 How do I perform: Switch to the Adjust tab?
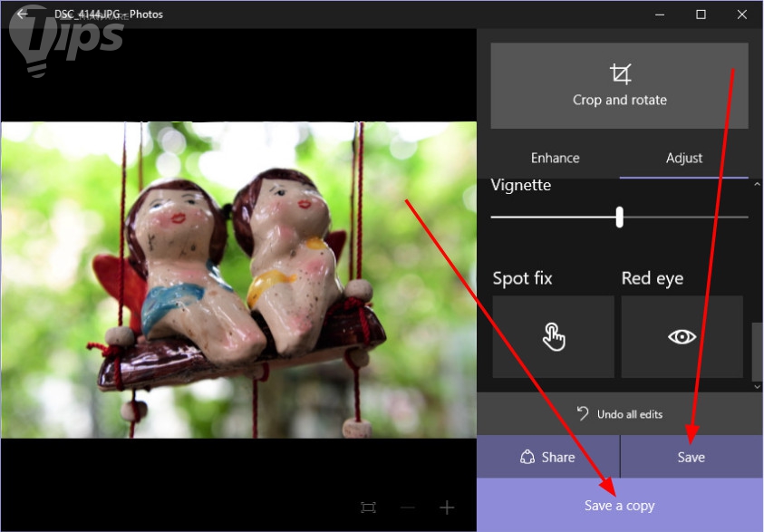pyautogui.click(x=684, y=158)
